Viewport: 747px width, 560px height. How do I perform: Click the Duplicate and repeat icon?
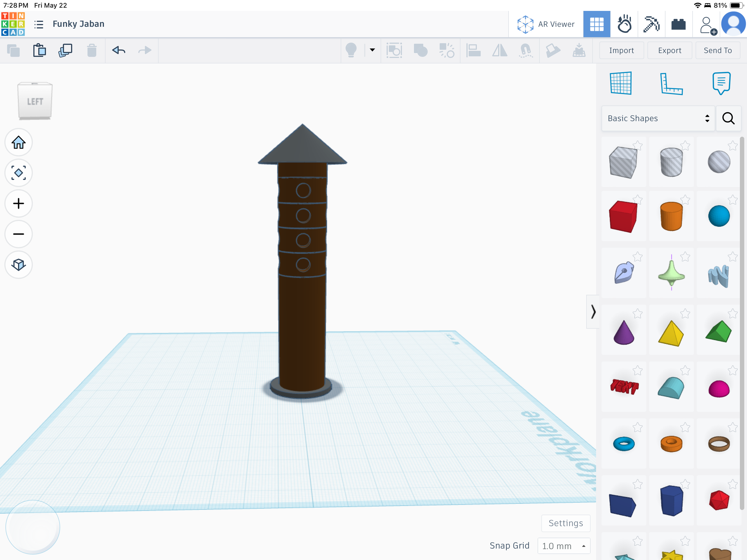click(x=65, y=51)
